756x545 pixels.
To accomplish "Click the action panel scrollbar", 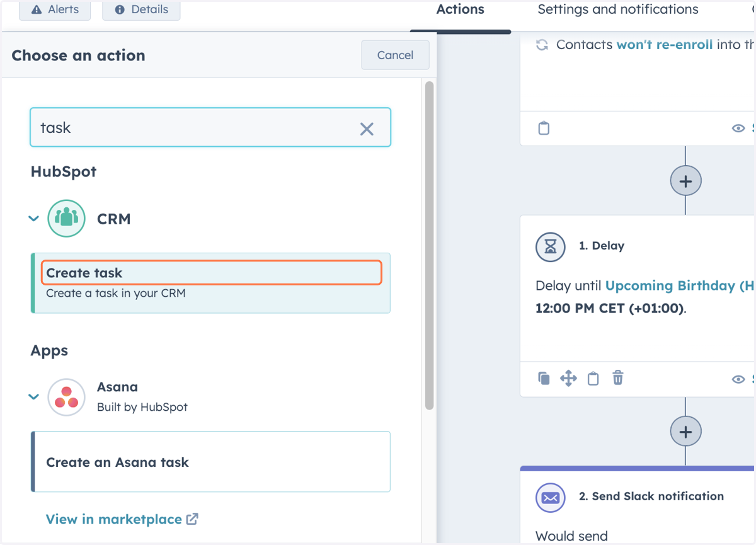I will (430, 246).
